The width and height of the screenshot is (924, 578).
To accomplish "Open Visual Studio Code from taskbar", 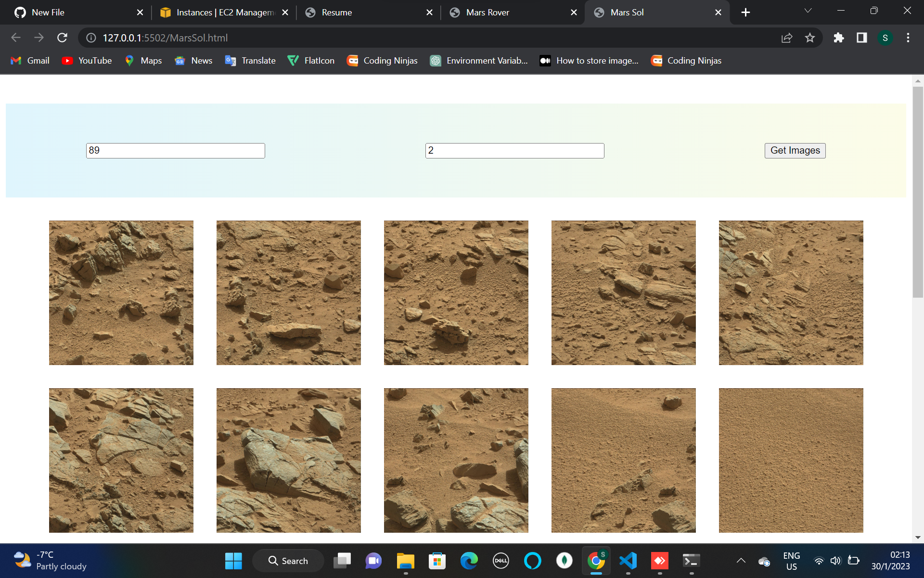I will pos(628,561).
